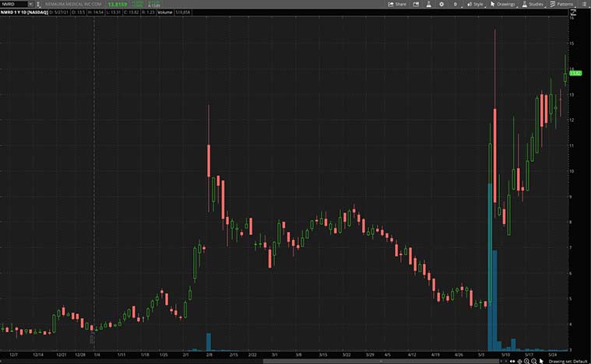The width and height of the screenshot is (591, 364).
Task: Click the scroll-right arrow in bottom controls
Action: coord(506,362)
